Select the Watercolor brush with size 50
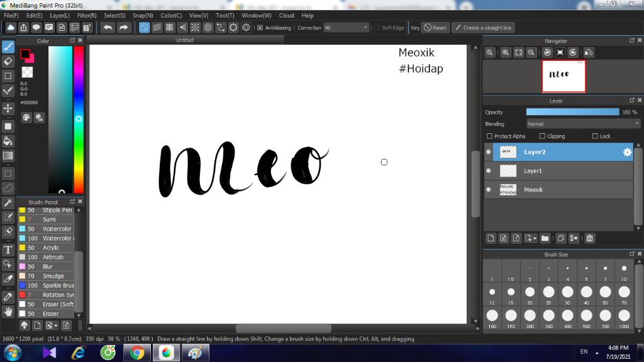This screenshot has width=644, height=362. point(47,229)
